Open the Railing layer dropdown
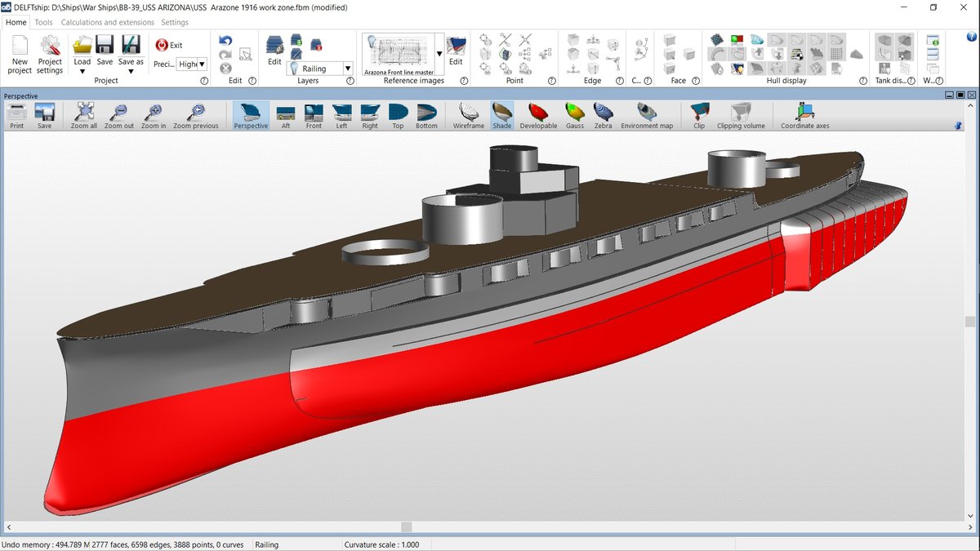Viewport: 980px width, 551px height. [x=348, y=69]
